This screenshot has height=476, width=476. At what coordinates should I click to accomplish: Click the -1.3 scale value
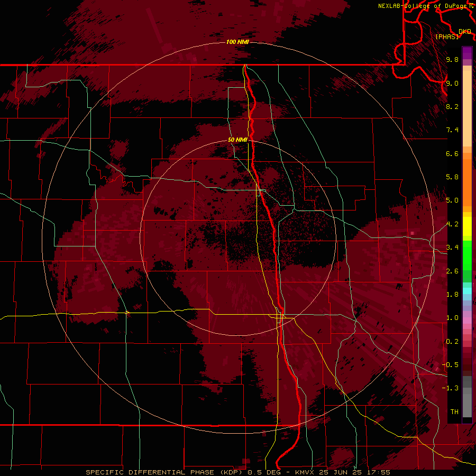point(450,388)
